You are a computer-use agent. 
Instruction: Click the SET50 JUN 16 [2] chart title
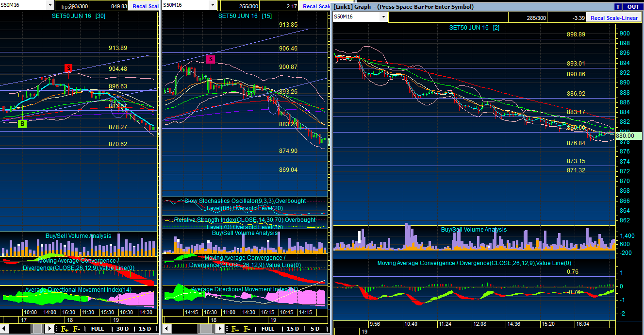[474, 28]
